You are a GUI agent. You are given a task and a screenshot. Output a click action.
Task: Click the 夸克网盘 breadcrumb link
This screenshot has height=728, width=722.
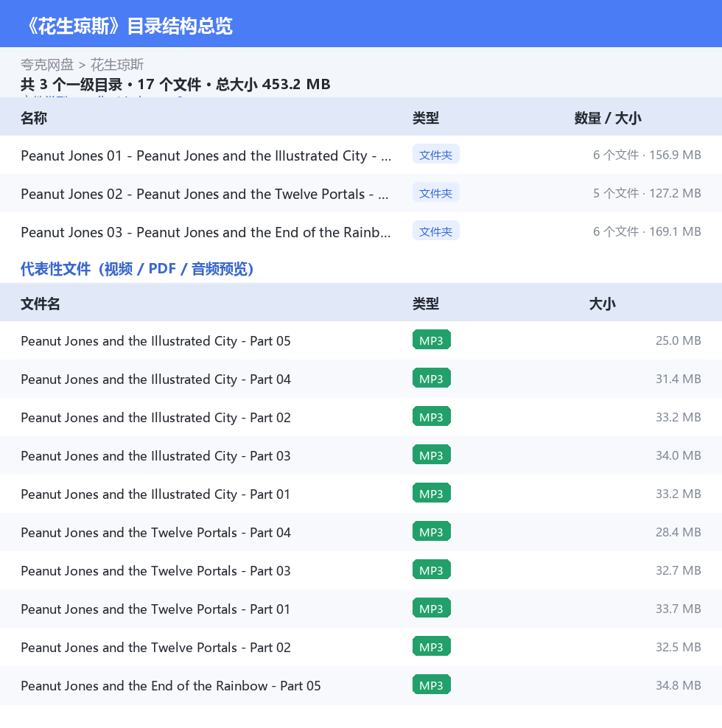point(47,65)
